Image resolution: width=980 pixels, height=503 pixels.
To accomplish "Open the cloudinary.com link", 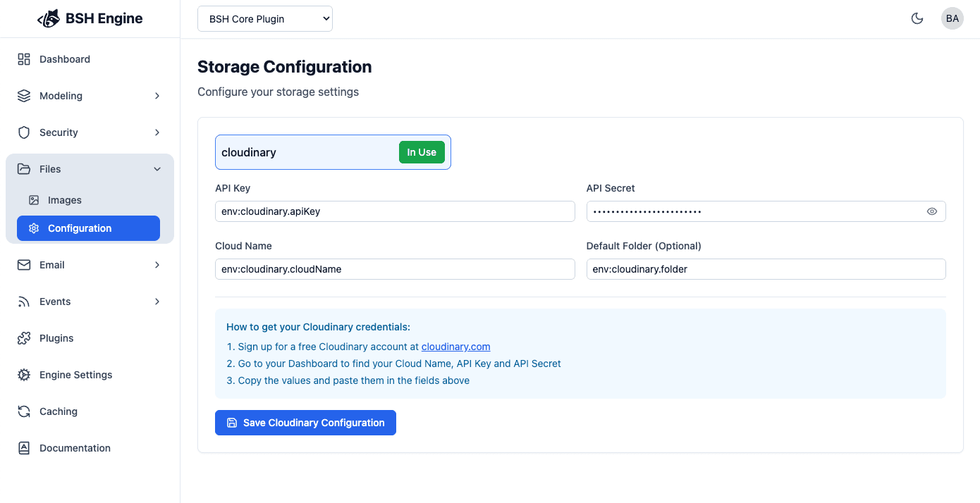I will (x=455, y=347).
